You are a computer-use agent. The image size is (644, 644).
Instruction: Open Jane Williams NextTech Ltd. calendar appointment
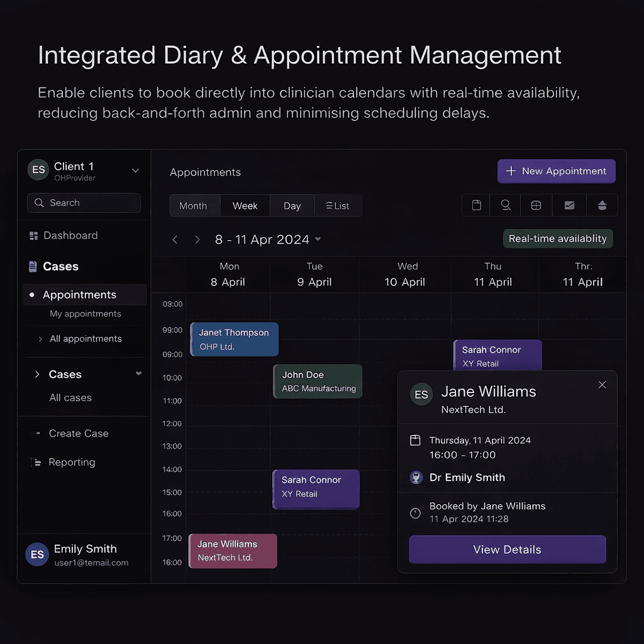tap(233, 551)
